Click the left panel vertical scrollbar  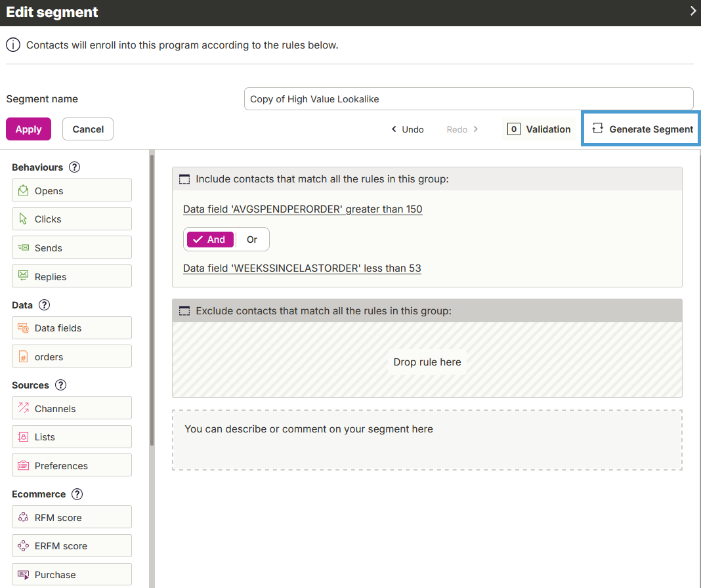coord(152,300)
